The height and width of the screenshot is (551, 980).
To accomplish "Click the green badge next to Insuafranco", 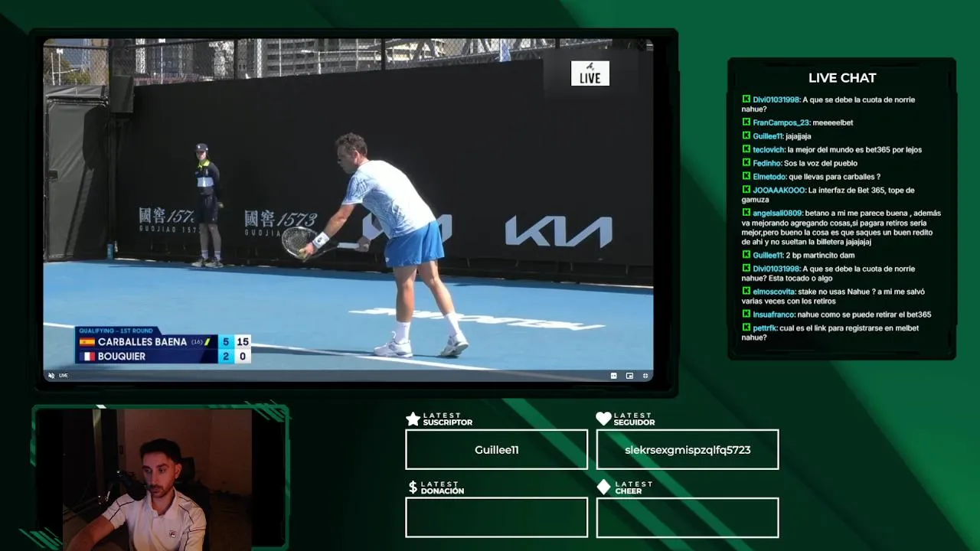I will pos(746,314).
